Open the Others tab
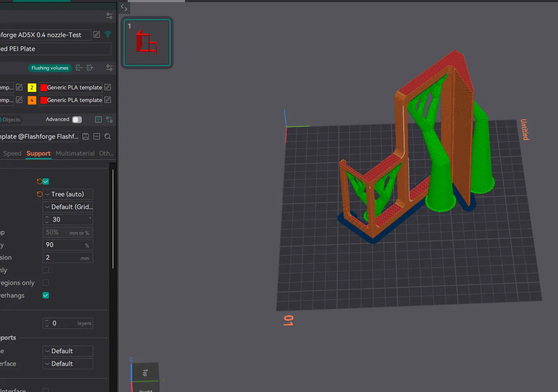 point(106,153)
